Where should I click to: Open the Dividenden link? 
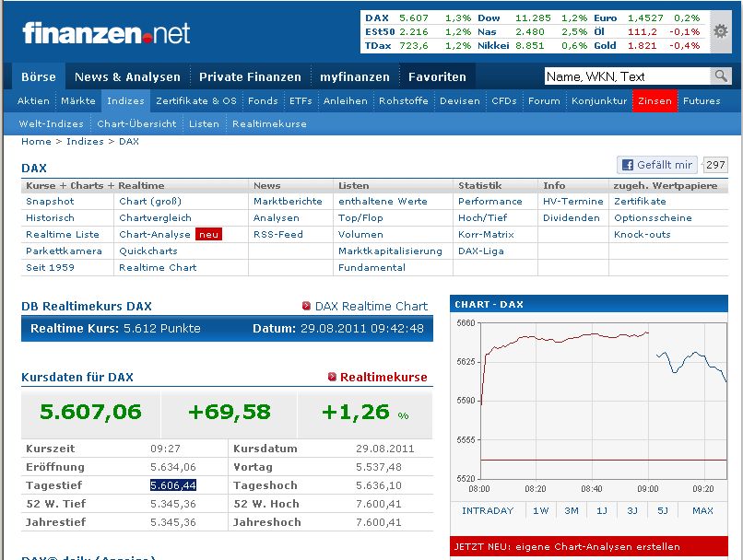click(571, 217)
